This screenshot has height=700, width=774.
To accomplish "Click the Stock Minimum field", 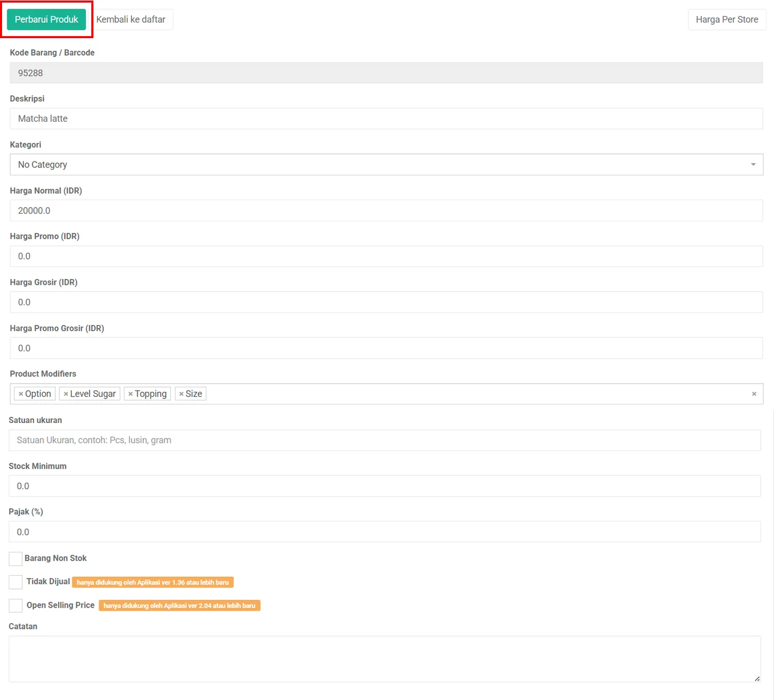I will coord(384,486).
